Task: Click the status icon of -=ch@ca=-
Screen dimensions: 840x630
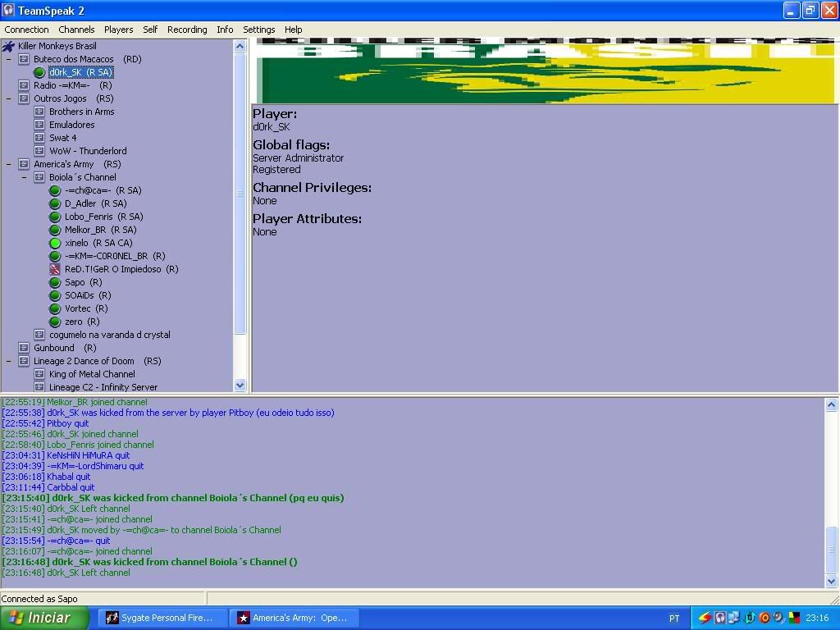Action: 55,190
